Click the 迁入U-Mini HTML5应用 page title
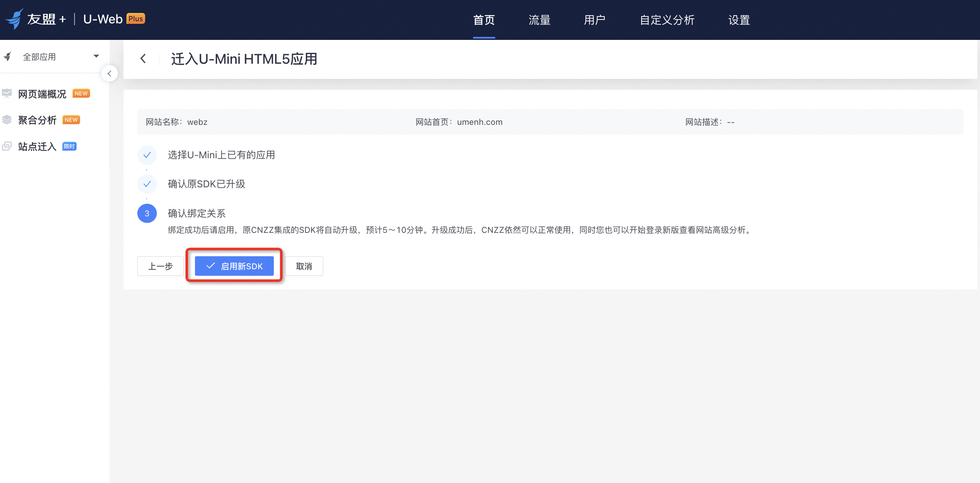980x483 pixels. point(244,59)
